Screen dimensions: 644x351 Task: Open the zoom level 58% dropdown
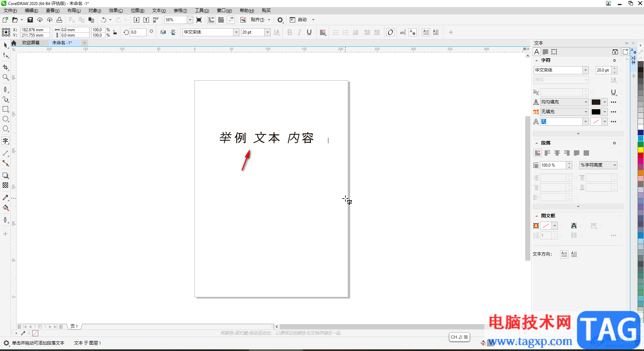click(x=190, y=20)
